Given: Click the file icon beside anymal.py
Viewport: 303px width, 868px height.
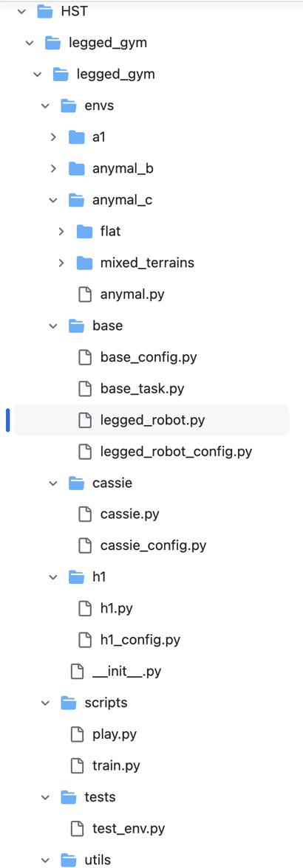Looking at the screenshot, I should point(84,294).
